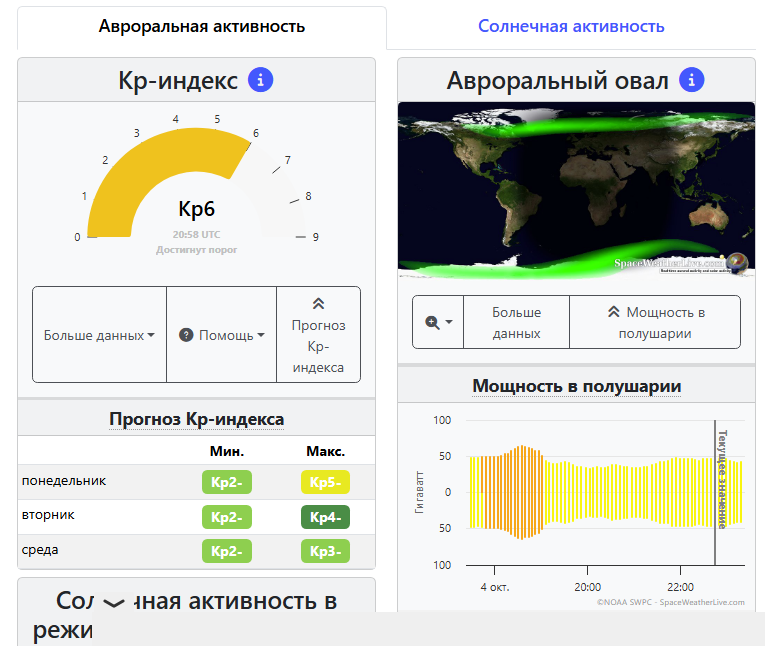Viewport: 765px width, 646px height.
Task: Click the NOAA SWPC SpaceWeatherLive.com credit text
Action: [671, 602]
